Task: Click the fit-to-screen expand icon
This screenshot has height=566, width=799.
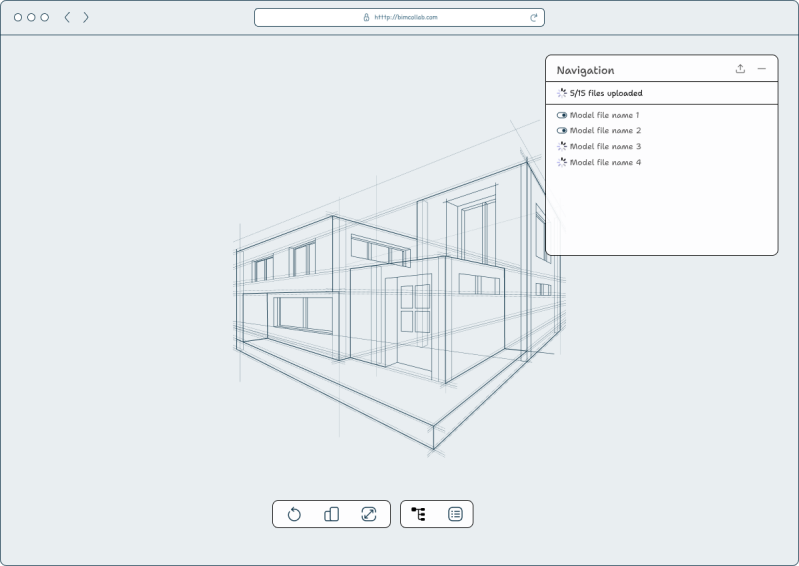Action: [369, 514]
